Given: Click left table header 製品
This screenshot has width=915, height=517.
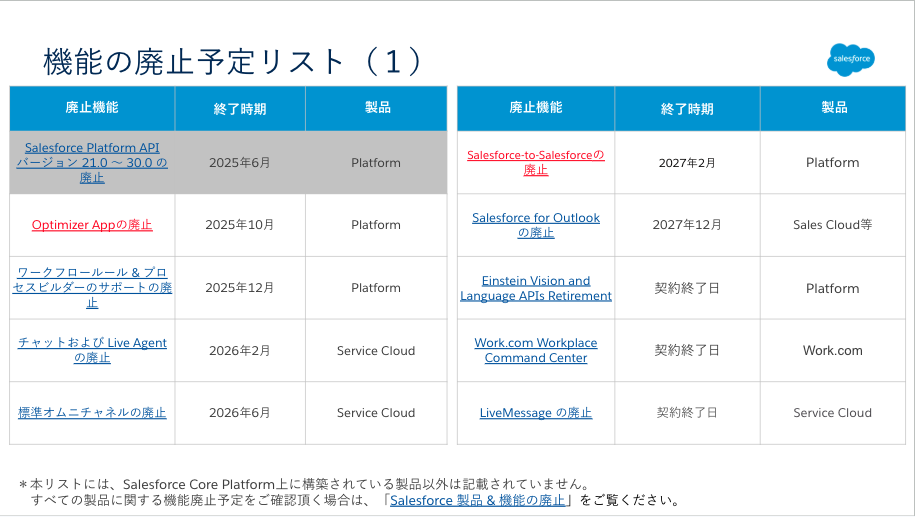Looking at the screenshot, I should (376, 108).
